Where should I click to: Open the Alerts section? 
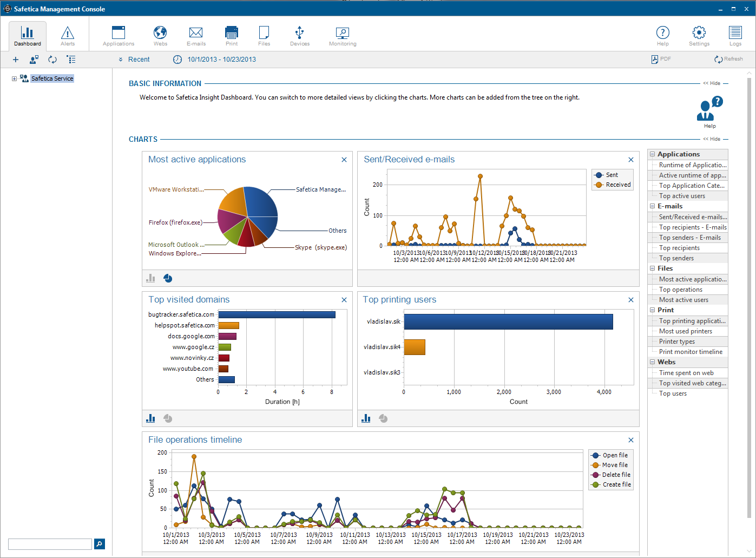click(x=68, y=36)
